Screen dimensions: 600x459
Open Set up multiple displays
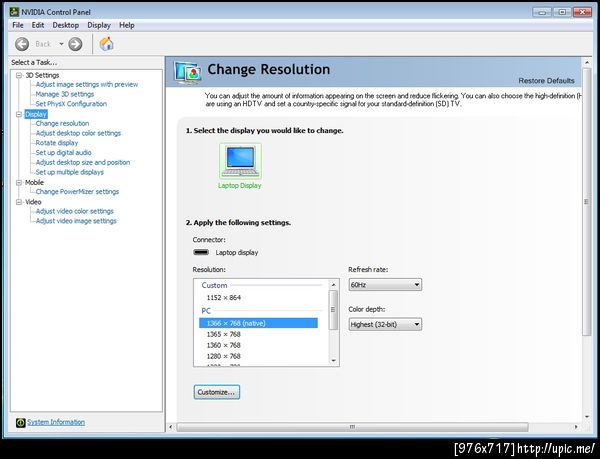click(70, 172)
